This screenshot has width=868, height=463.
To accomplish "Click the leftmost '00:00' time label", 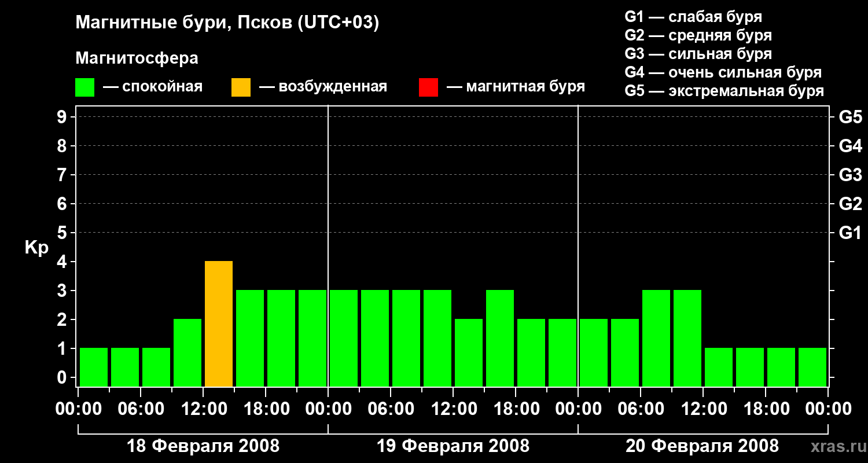I will point(78,409).
